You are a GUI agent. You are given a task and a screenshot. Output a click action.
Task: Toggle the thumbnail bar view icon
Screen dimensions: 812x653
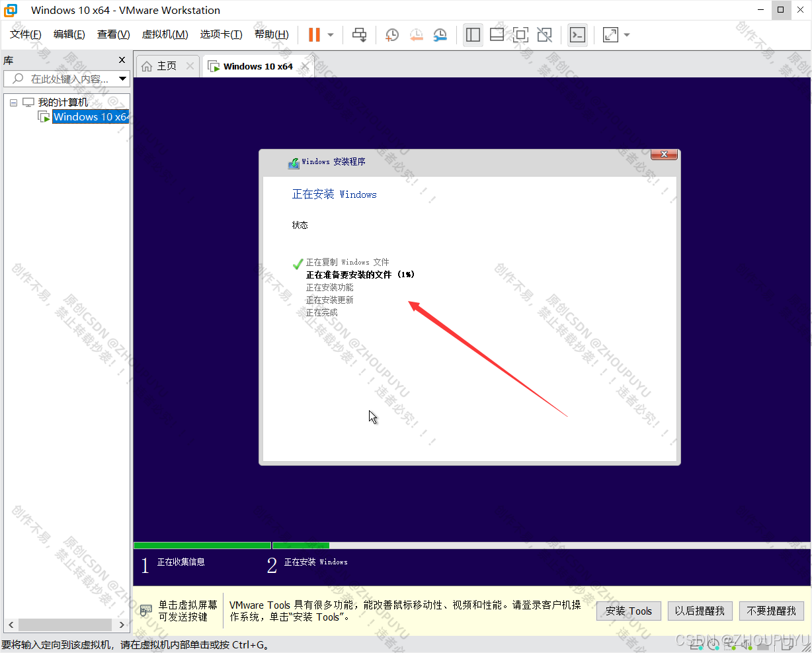[x=497, y=35]
